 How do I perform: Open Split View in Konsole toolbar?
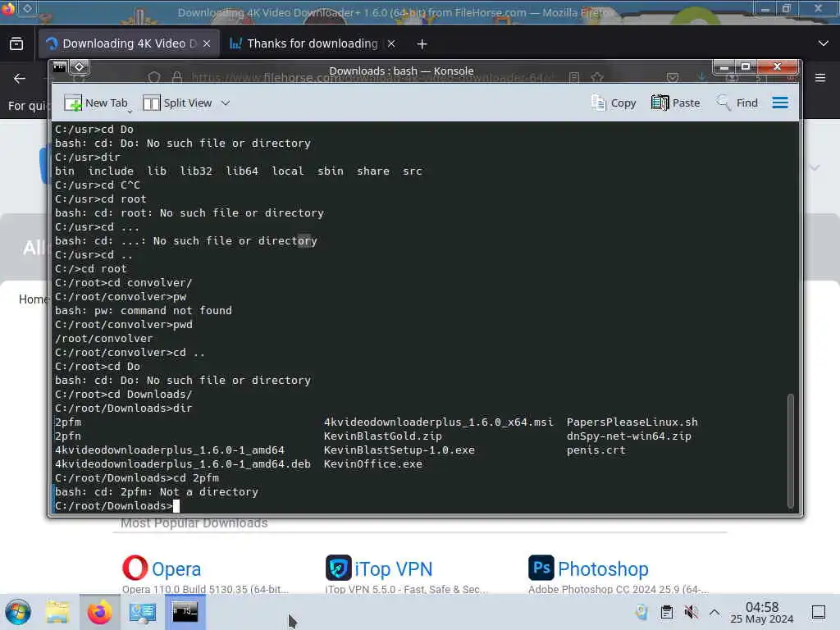(x=177, y=103)
